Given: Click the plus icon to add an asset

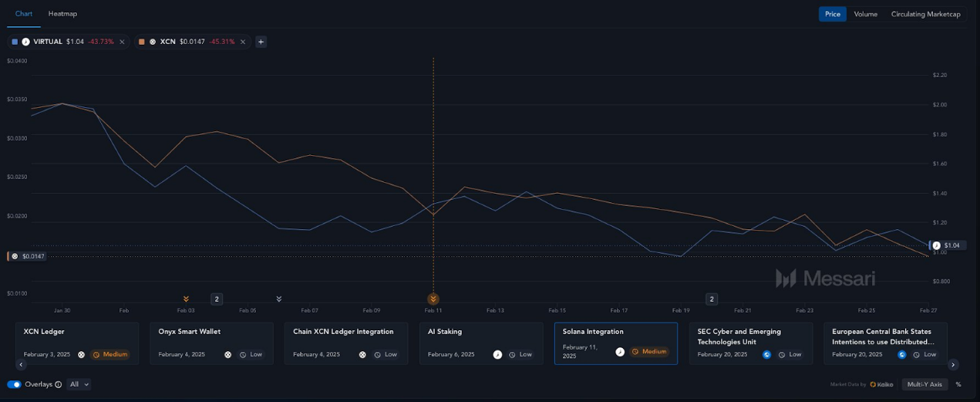Looking at the screenshot, I should pos(261,42).
